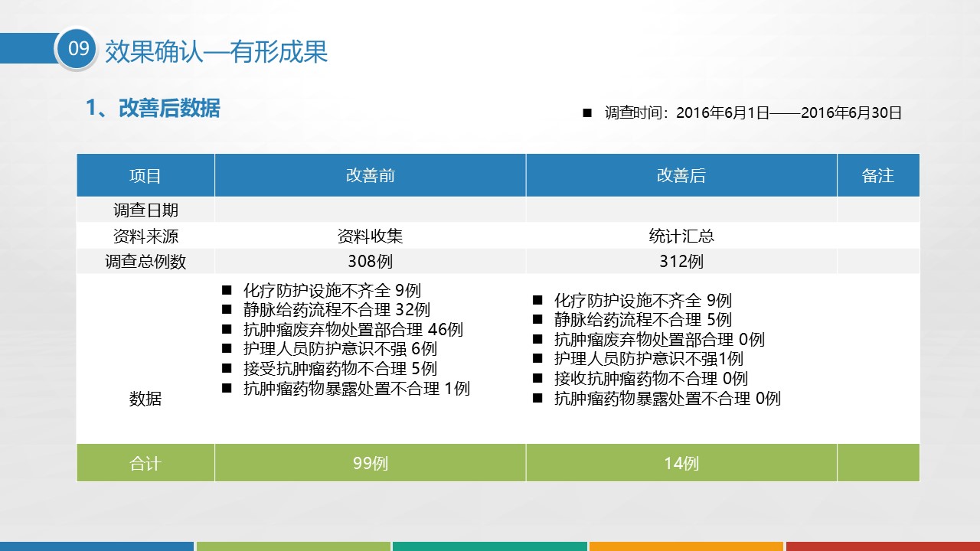
Task: Click the 改善前 table header cell
Action: (371, 175)
